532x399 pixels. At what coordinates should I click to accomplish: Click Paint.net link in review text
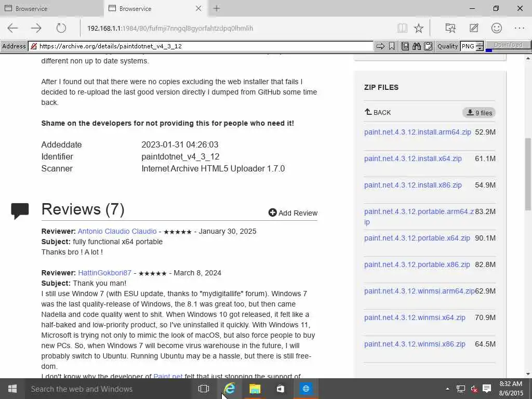click(168, 376)
